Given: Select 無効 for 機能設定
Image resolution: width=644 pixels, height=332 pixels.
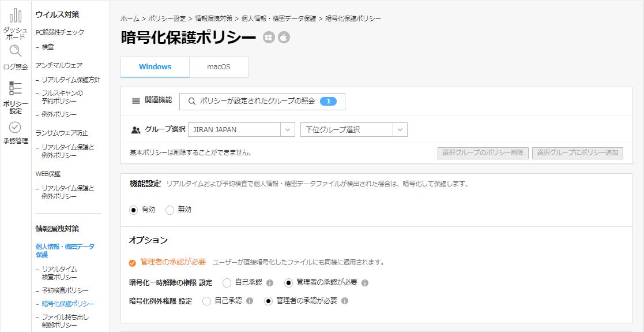Looking at the screenshot, I should point(170,210).
